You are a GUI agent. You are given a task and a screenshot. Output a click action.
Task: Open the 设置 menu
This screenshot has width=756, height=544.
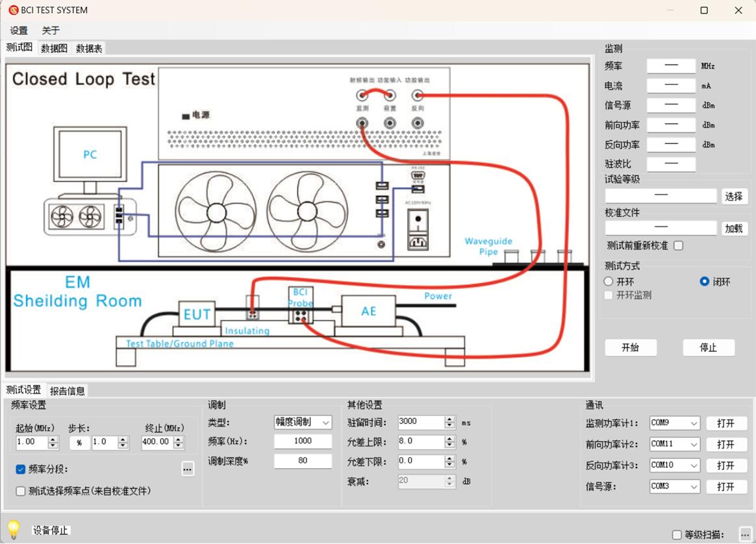pyautogui.click(x=18, y=30)
